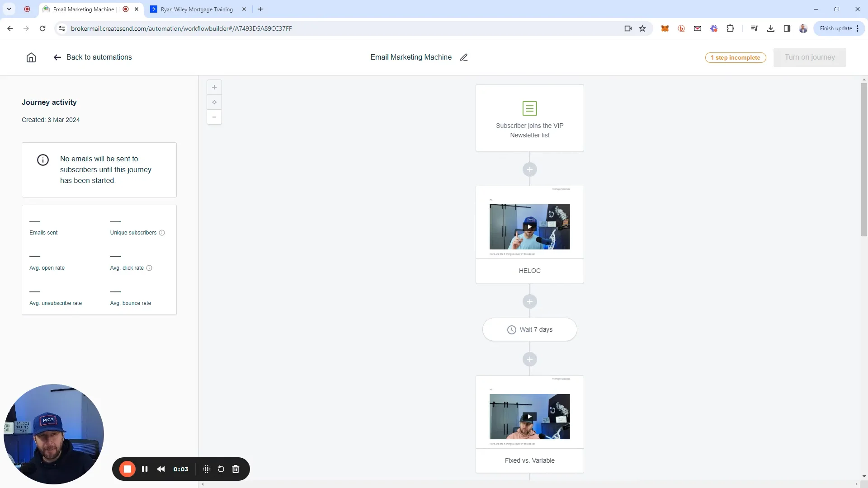Viewport: 868px width, 488px height.
Task: Add a step after the trigger
Action: [x=530, y=169]
